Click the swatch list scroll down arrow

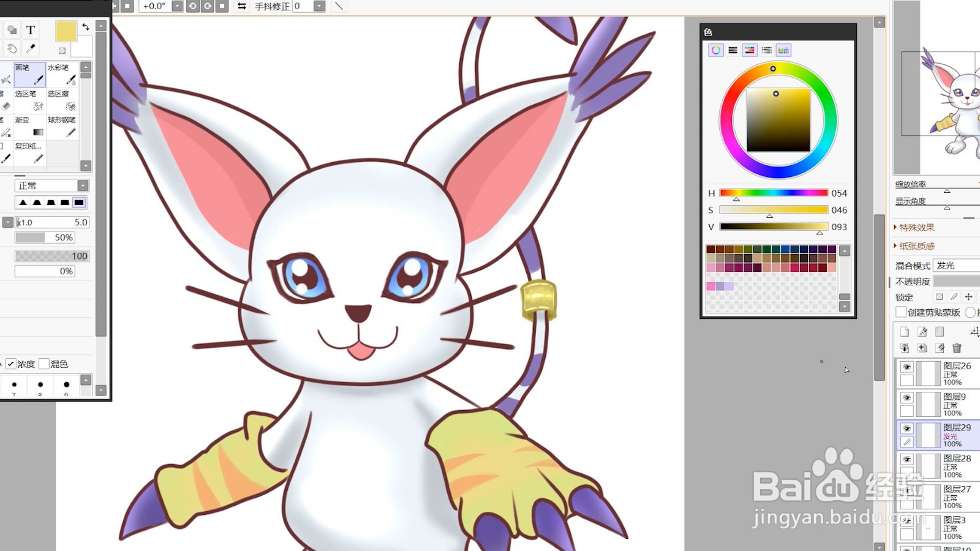[x=845, y=307]
